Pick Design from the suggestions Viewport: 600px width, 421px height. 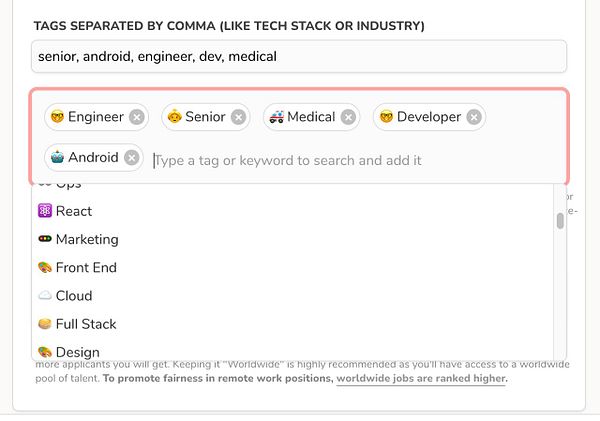click(x=77, y=351)
